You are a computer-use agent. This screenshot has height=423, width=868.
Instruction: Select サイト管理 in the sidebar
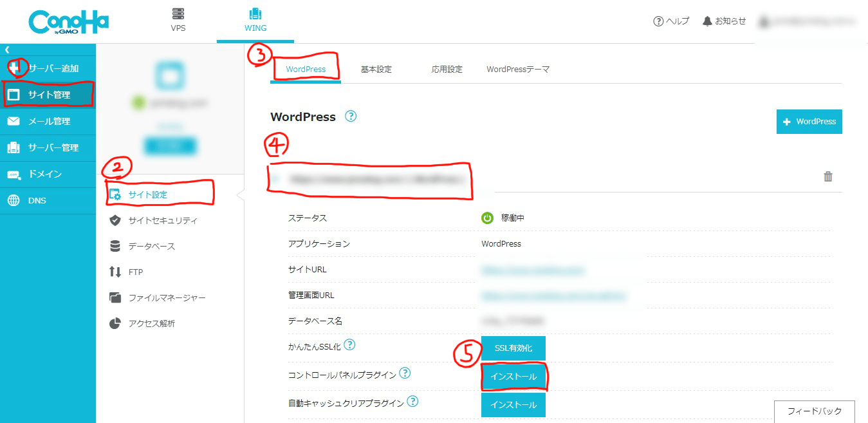pyautogui.click(x=48, y=95)
